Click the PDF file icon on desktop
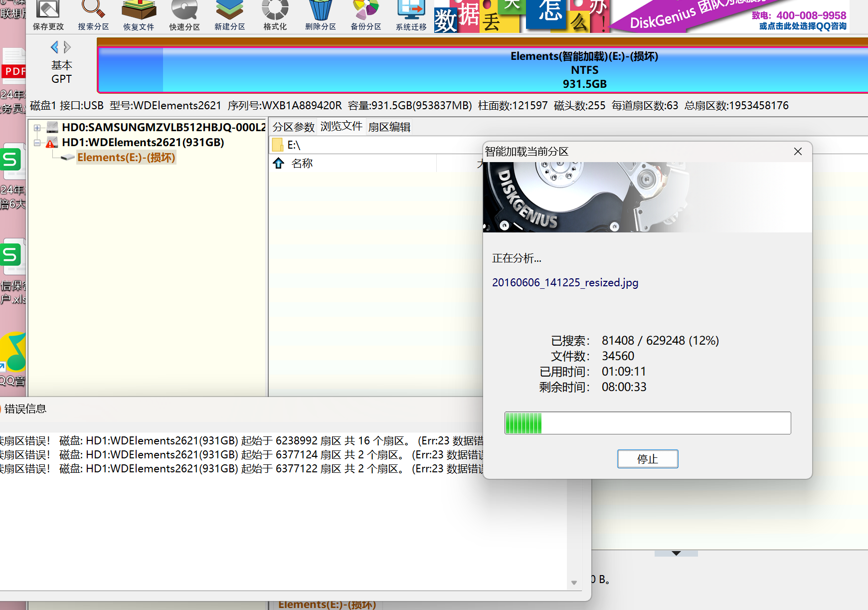 [x=13, y=66]
